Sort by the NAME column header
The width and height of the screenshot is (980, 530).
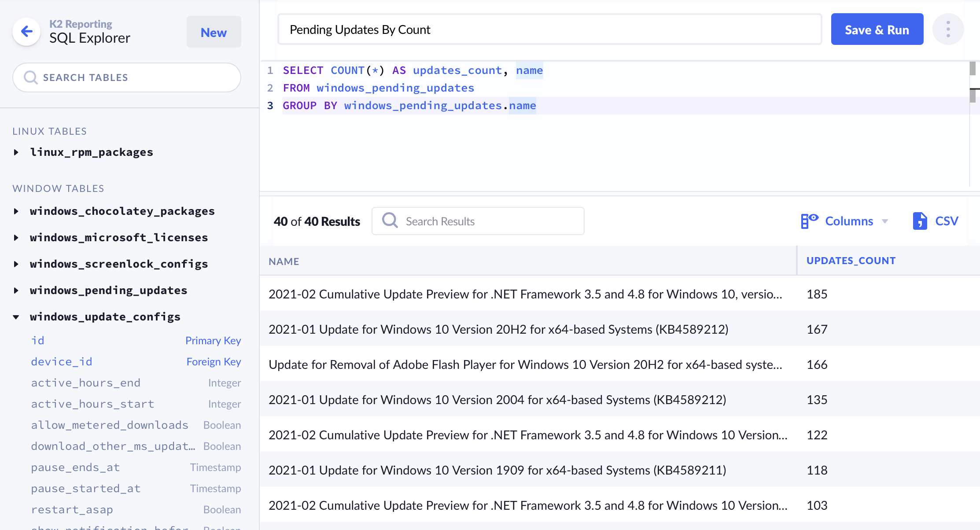click(284, 261)
